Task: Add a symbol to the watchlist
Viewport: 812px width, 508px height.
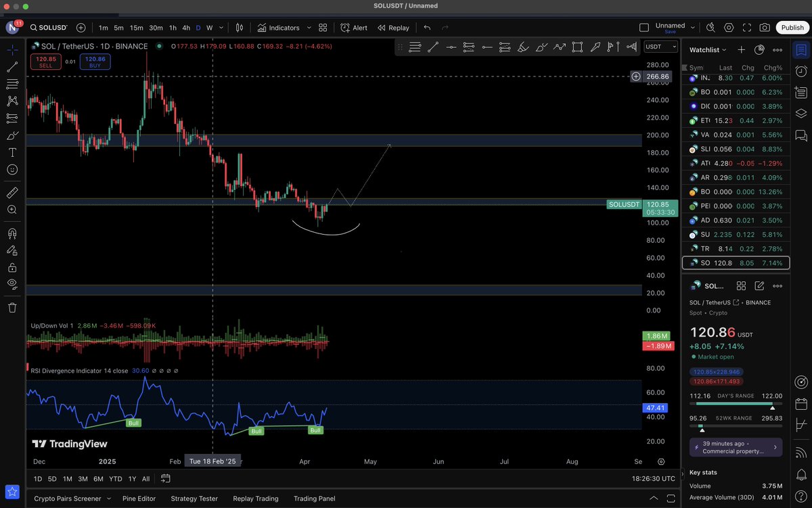Action: click(741, 49)
